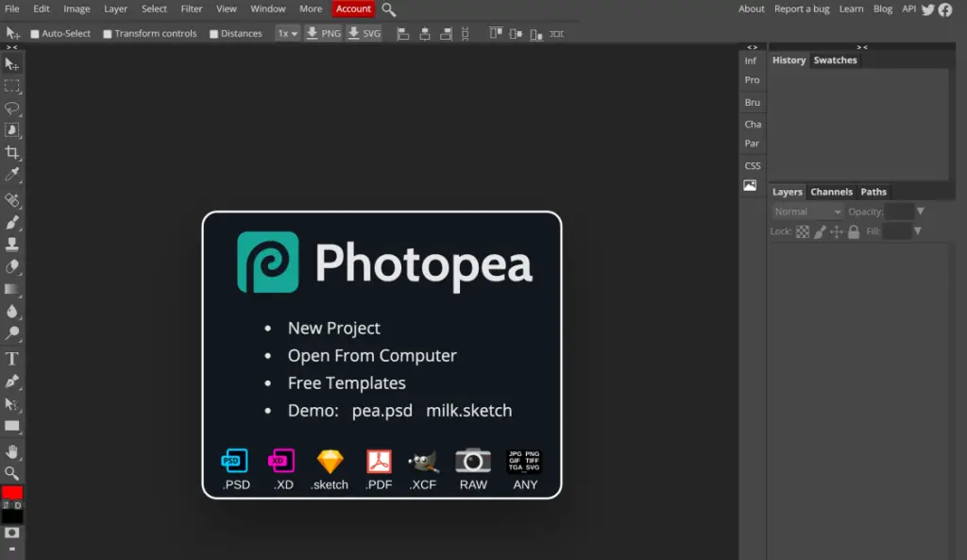The height and width of the screenshot is (560, 967).
Task: Choose the Spot Healing Brush tool
Action: pos(11,200)
